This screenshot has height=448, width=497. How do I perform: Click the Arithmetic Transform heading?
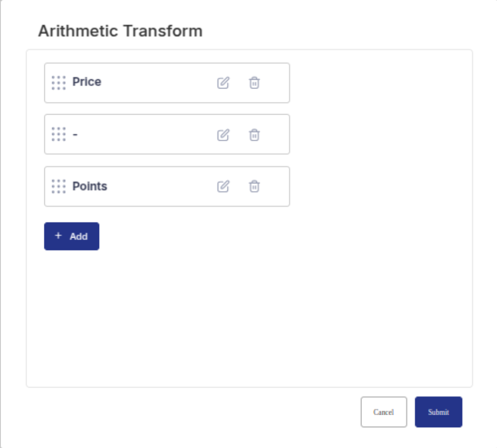(x=120, y=31)
